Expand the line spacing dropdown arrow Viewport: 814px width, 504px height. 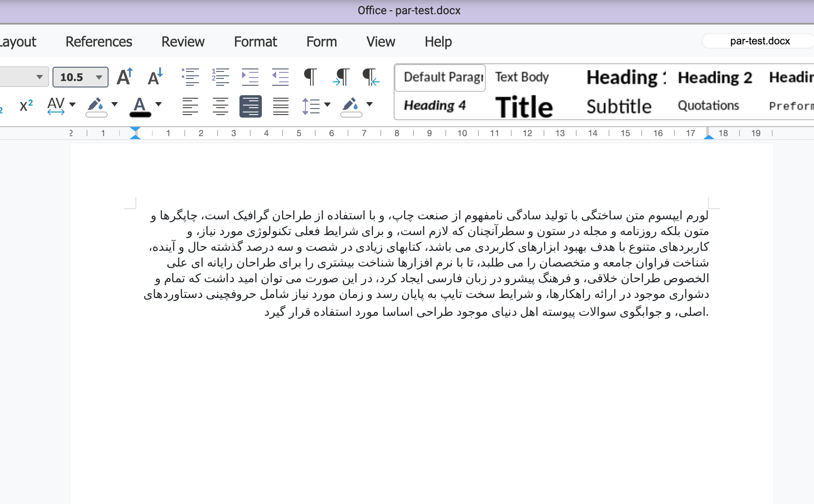point(327,105)
